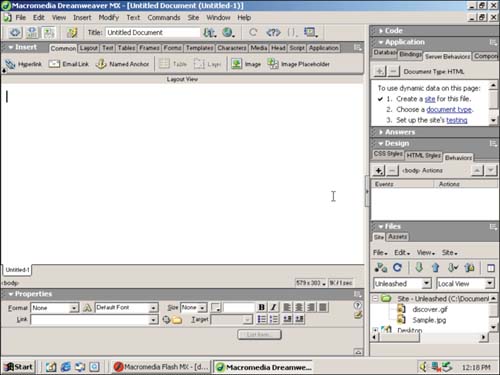Insert an Image from Insert bar
Image resolution: width=500 pixels, height=375 pixels.
tap(246, 64)
